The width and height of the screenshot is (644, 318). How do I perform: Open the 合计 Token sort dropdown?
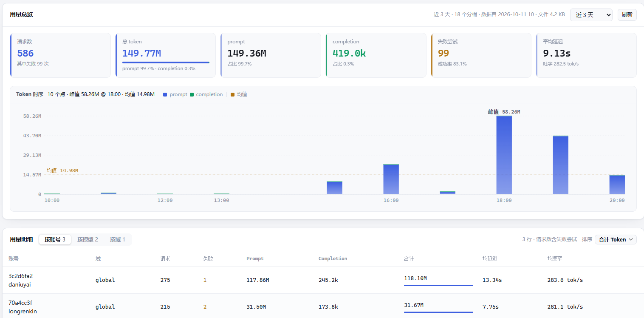coord(616,240)
